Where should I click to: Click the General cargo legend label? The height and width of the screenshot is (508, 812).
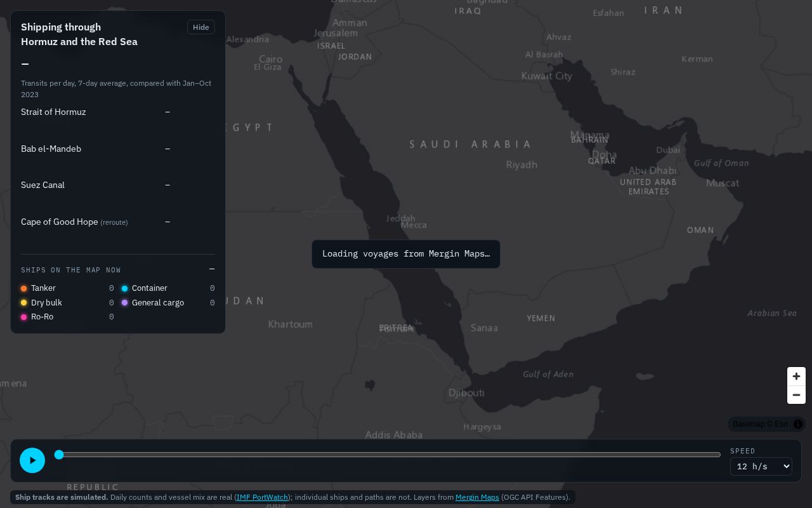(x=158, y=303)
